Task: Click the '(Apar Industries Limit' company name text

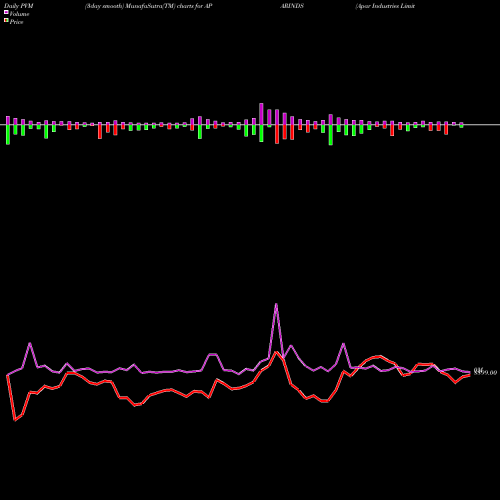Action: [x=385, y=6]
